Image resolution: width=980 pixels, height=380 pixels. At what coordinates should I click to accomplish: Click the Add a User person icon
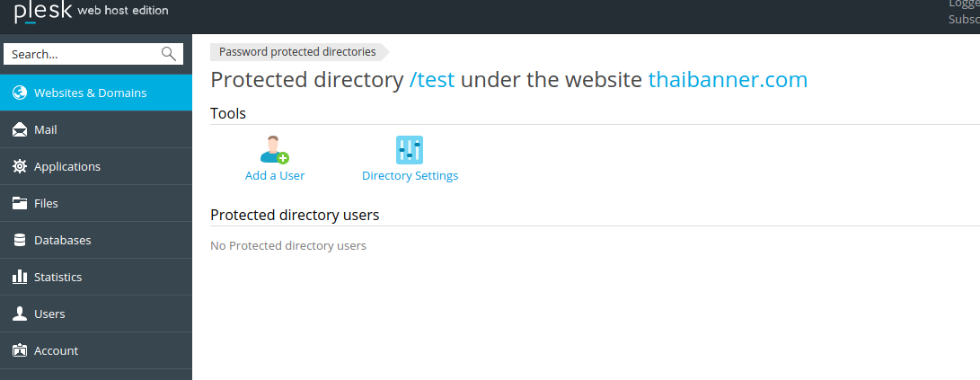[274, 149]
